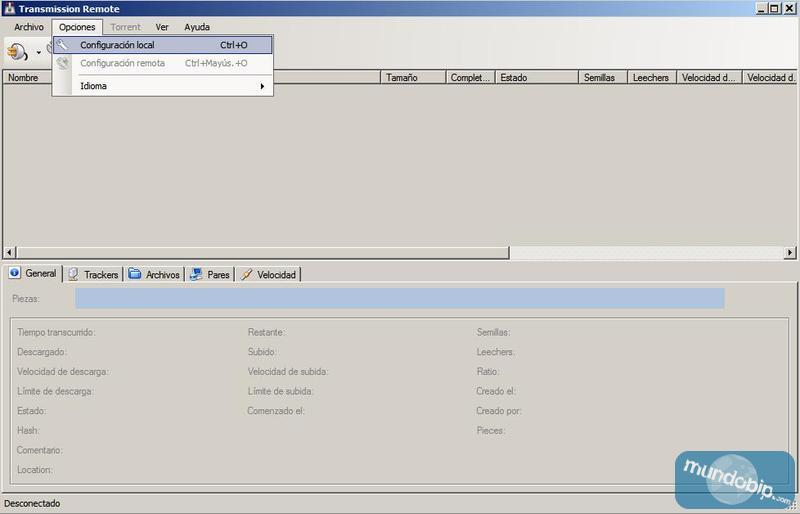Click the Pares tab icon

(x=196, y=275)
